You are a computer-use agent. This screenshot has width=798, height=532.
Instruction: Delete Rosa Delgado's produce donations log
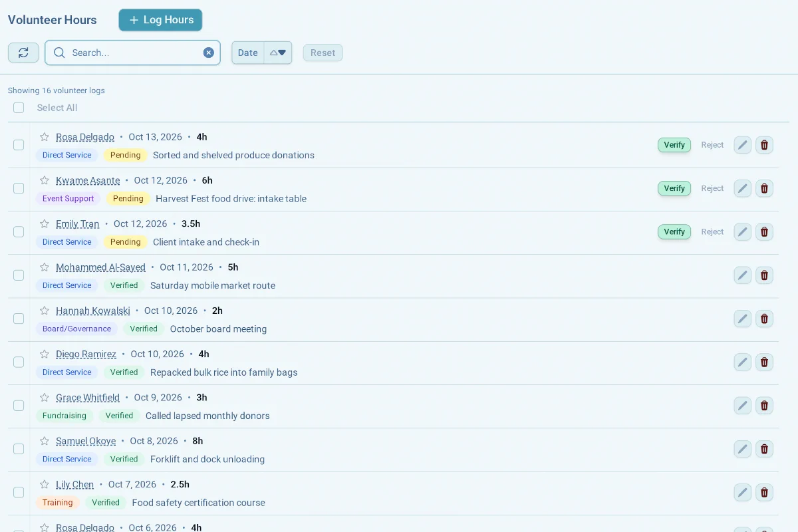pyautogui.click(x=765, y=145)
